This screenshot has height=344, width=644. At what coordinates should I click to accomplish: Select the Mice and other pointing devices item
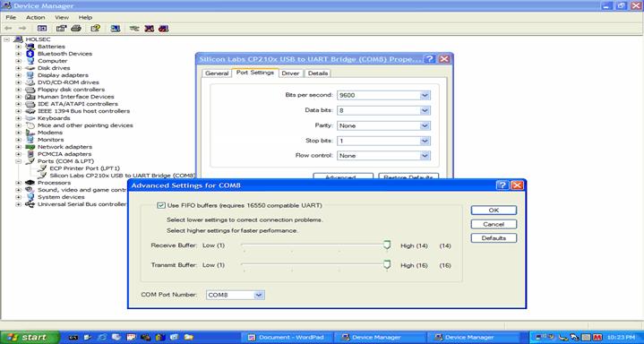(x=85, y=125)
